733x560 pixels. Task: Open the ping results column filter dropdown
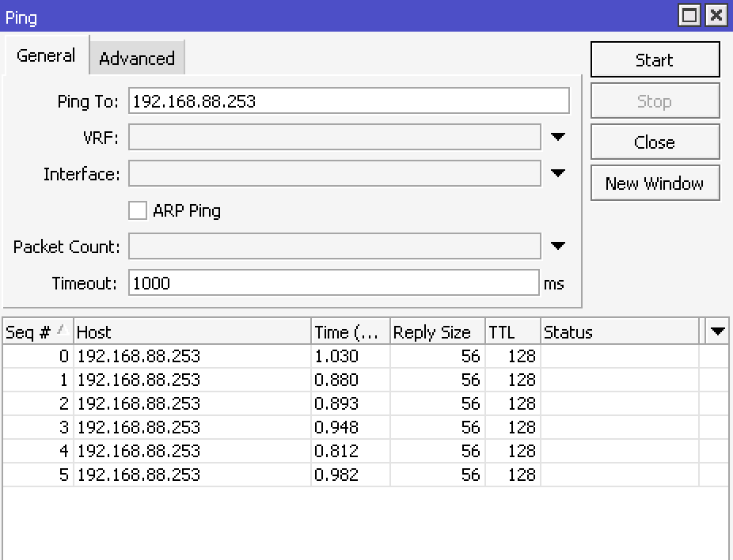[x=717, y=331]
